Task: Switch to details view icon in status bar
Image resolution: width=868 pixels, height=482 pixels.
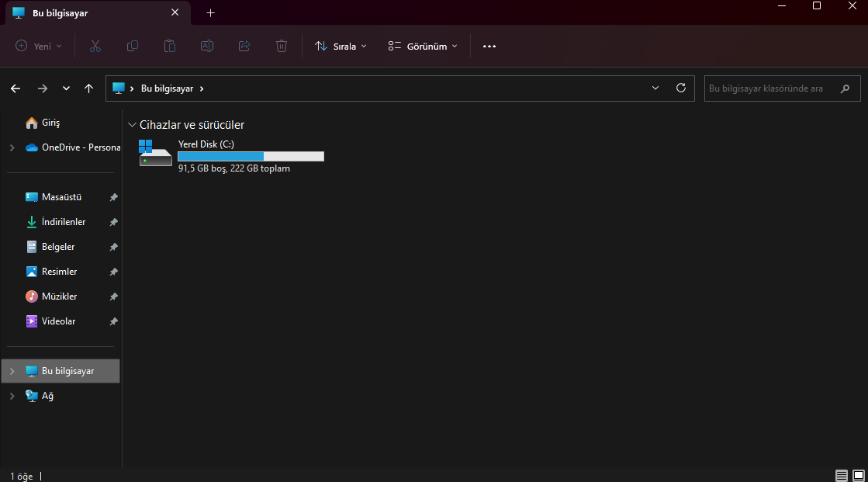Action: point(842,475)
